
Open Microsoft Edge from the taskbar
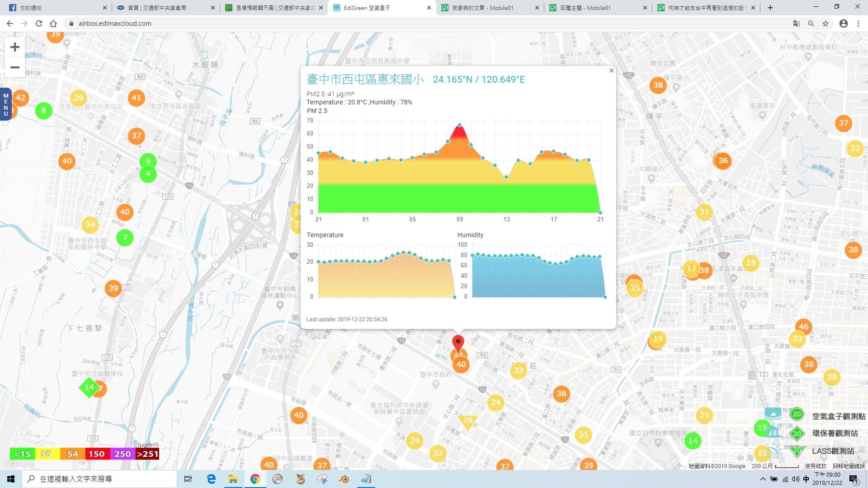(211, 479)
